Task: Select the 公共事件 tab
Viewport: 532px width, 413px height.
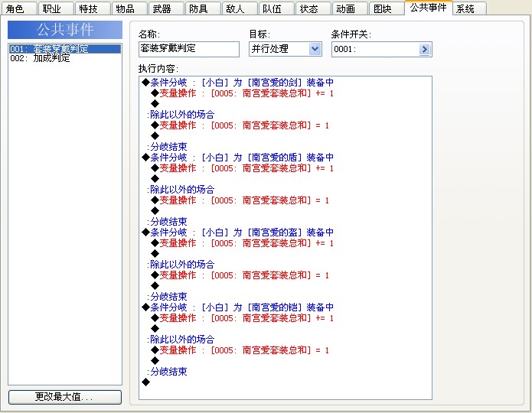Action: [428, 8]
